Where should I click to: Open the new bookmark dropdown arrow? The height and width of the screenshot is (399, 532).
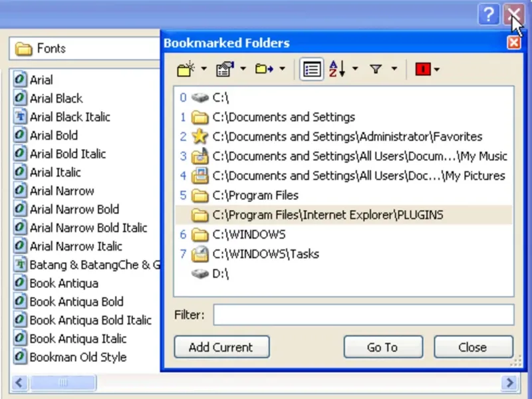pyautogui.click(x=203, y=69)
